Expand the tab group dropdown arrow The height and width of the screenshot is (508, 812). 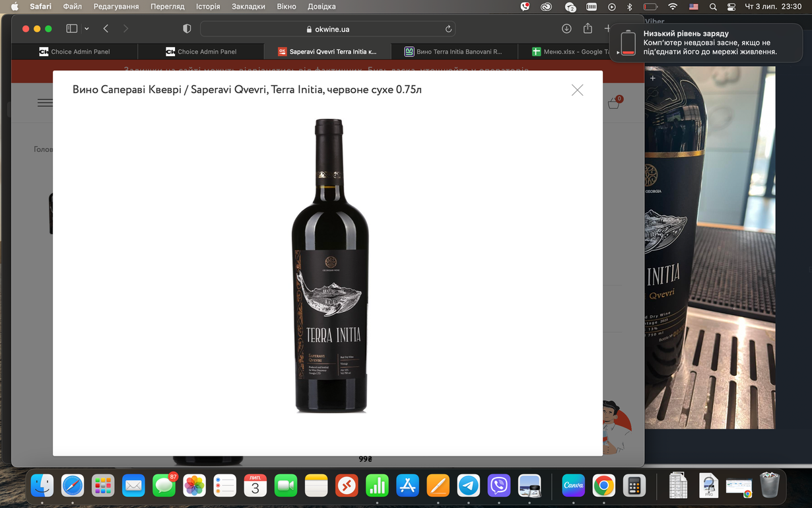[x=86, y=29]
